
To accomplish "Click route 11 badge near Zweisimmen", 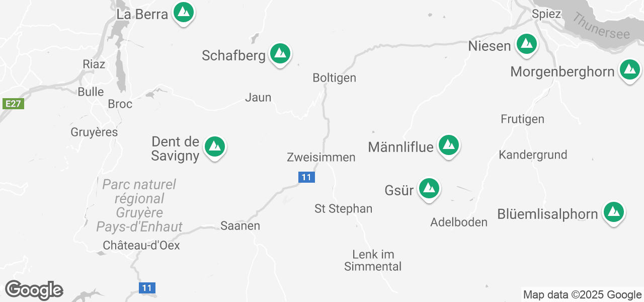I will tap(306, 177).
